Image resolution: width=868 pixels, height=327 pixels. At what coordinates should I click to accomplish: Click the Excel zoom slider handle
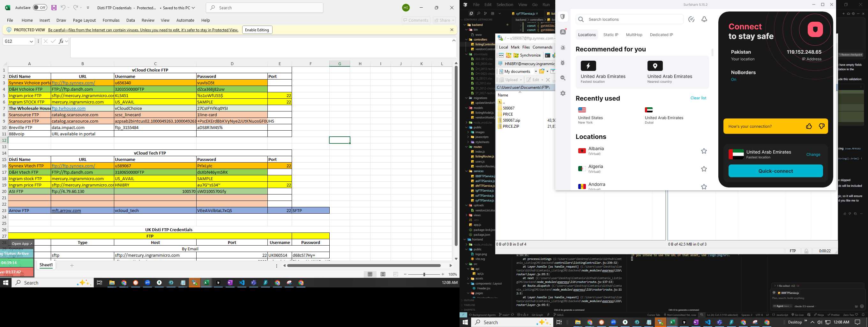tap(424, 274)
